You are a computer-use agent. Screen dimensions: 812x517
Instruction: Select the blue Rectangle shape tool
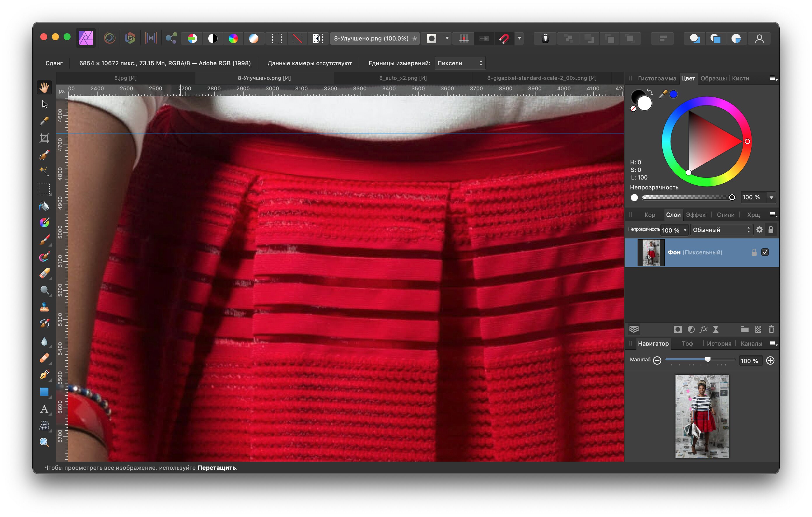(x=44, y=392)
